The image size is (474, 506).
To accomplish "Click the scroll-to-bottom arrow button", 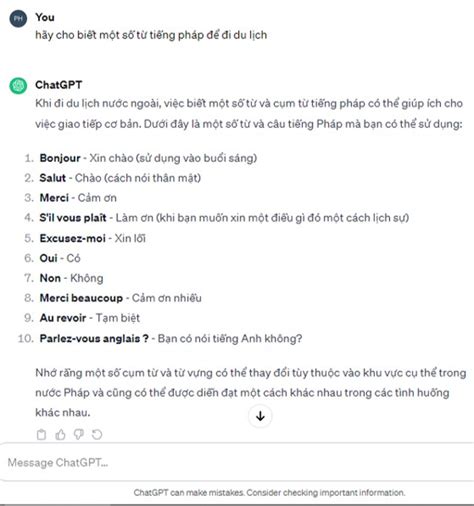I will [260, 416].
